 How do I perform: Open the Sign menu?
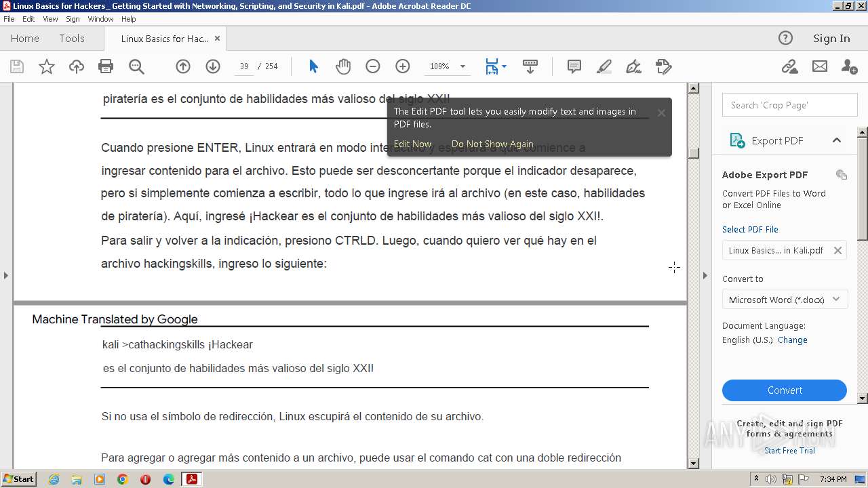pyautogui.click(x=73, y=19)
